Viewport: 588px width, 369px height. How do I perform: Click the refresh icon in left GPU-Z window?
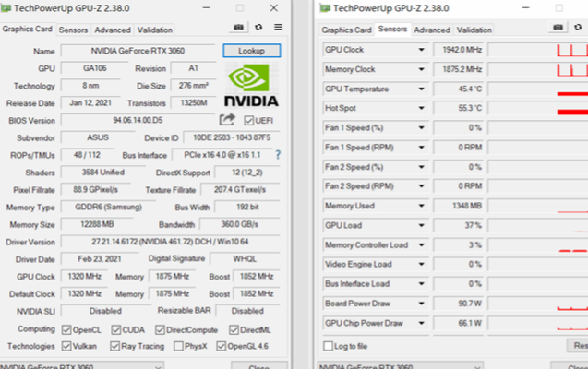pos(258,27)
